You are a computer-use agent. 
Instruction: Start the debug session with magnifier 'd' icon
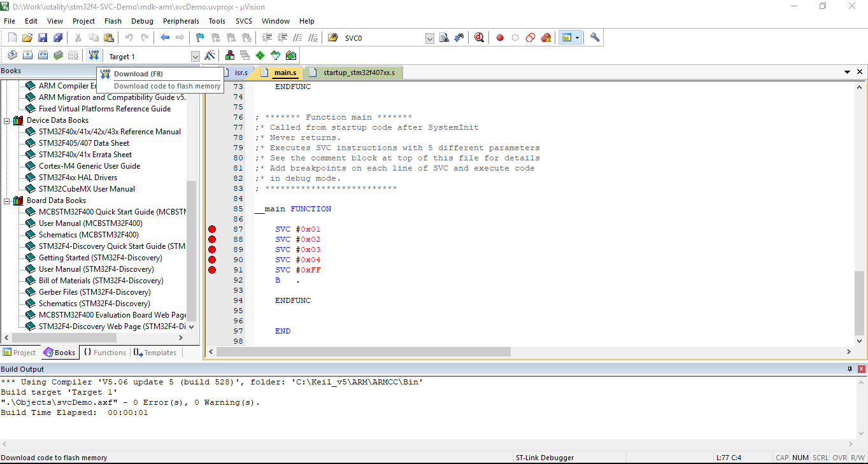(x=479, y=38)
